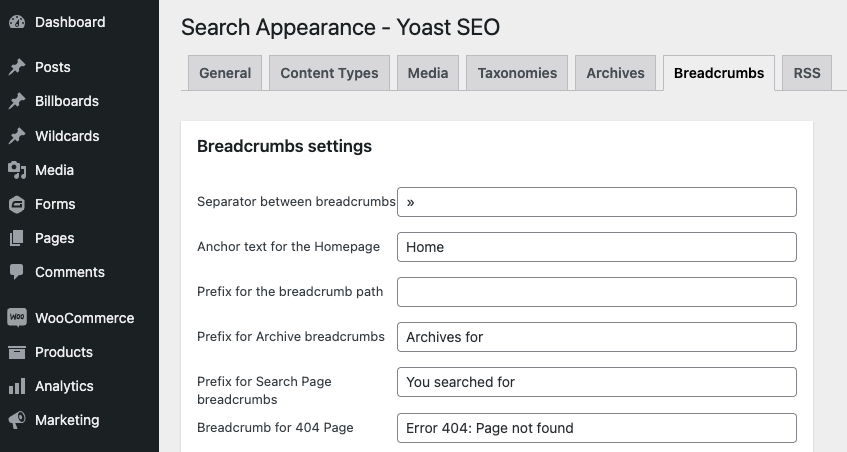Click the Marketing megaphone icon
This screenshot has height=452, width=847.
(17, 420)
